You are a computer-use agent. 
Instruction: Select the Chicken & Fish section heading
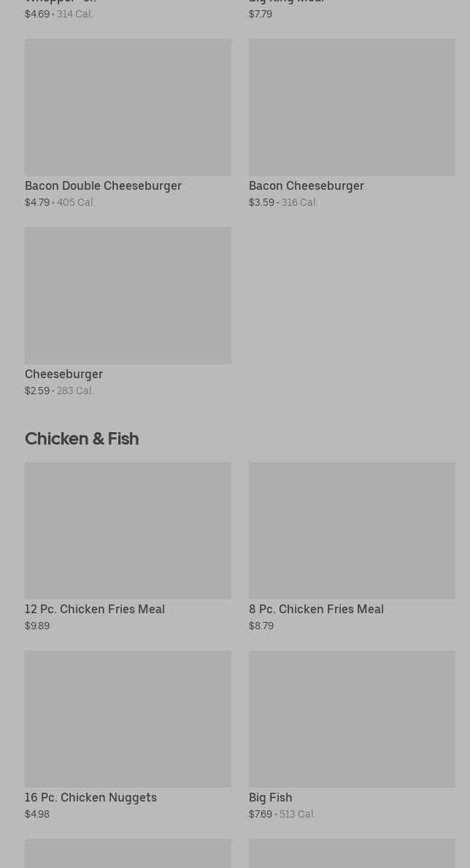82,438
